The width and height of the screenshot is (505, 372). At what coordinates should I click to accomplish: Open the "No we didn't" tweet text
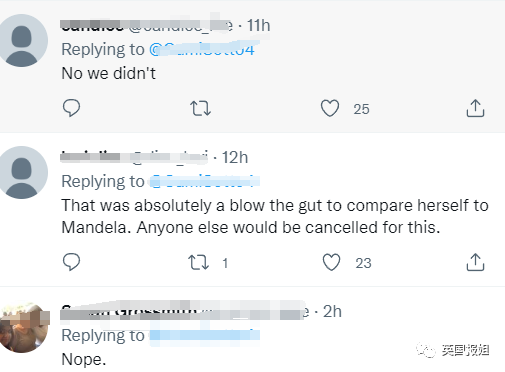(109, 73)
